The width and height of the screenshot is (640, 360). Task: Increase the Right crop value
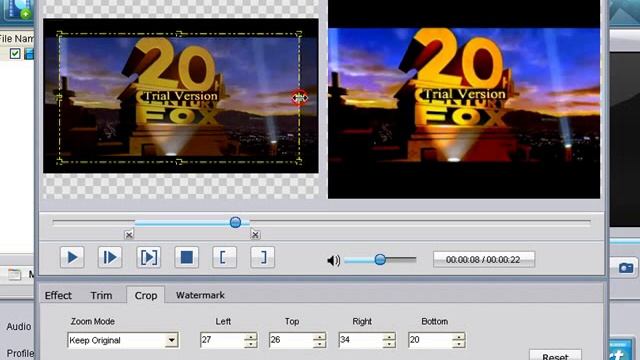pos(389,336)
